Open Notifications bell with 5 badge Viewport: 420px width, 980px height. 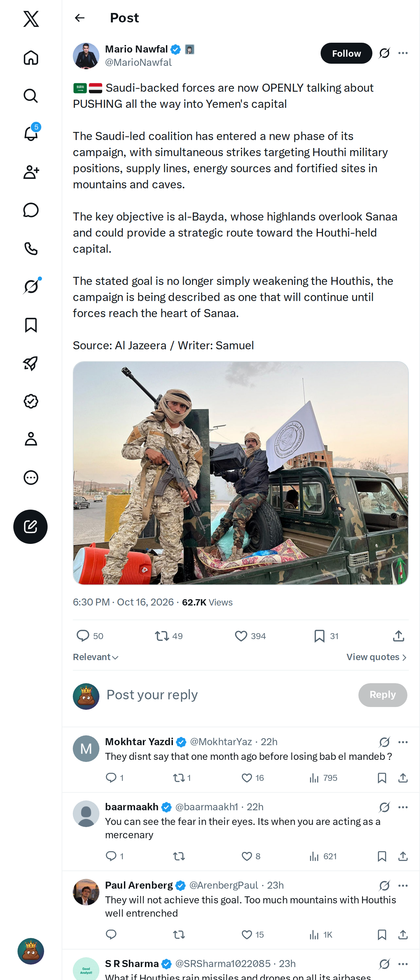(31, 133)
